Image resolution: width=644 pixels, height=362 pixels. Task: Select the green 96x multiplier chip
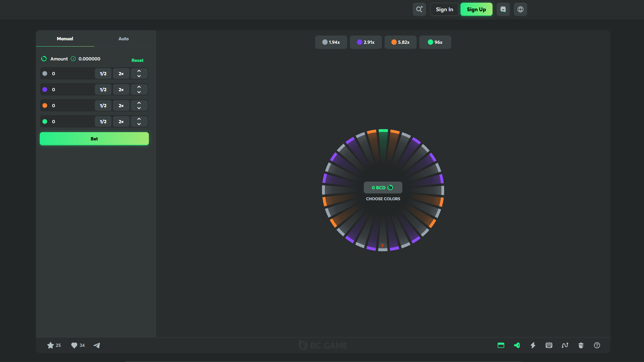coord(435,42)
